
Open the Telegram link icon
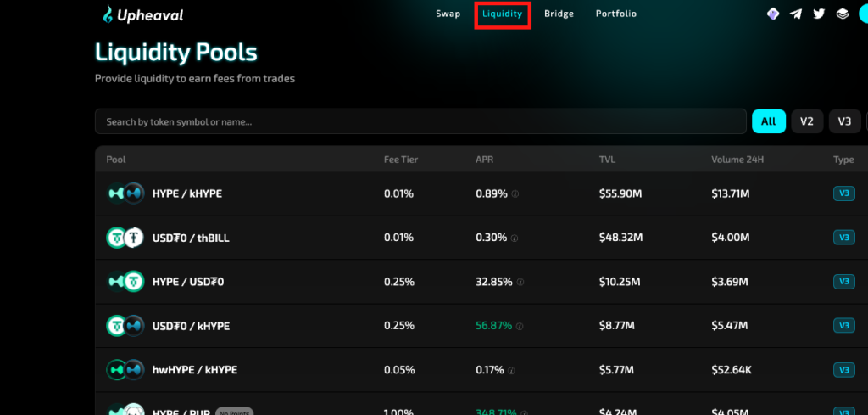pos(795,14)
